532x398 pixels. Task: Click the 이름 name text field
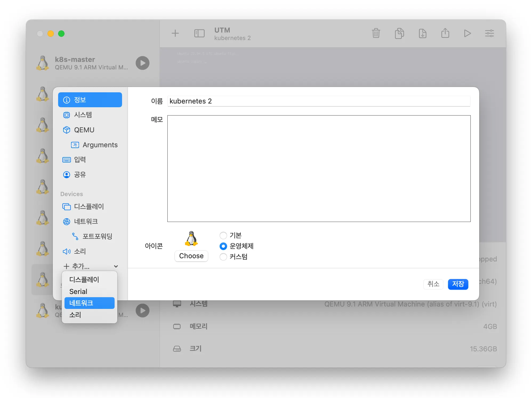pos(319,101)
